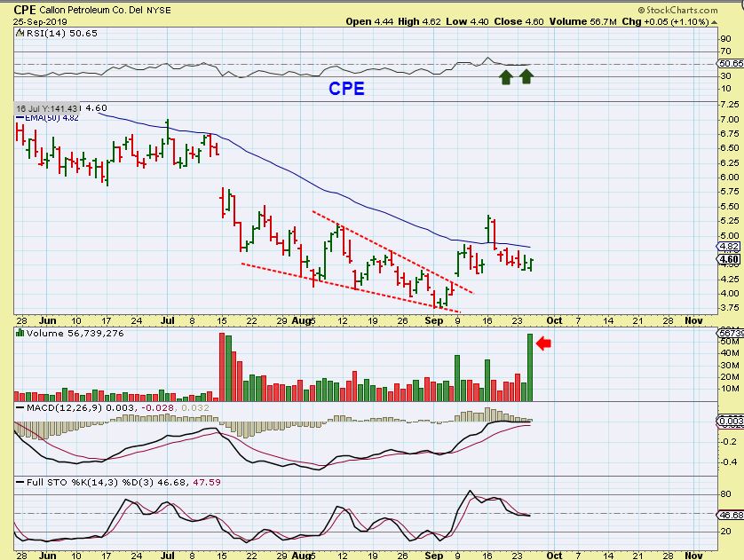744x560 pixels.
Task: Click the 50M label on the volume scale
Action: pyautogui.click(x=729, y=342)
